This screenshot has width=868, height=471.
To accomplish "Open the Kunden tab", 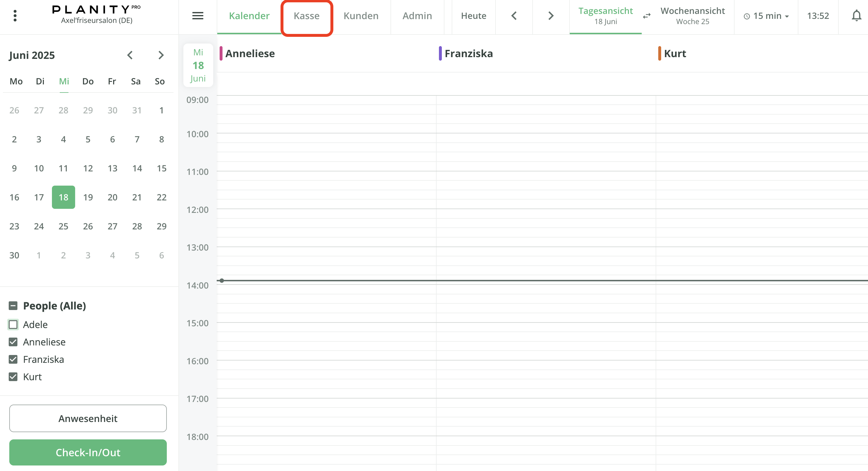I will pyautogui.click(x=361, y=16).
